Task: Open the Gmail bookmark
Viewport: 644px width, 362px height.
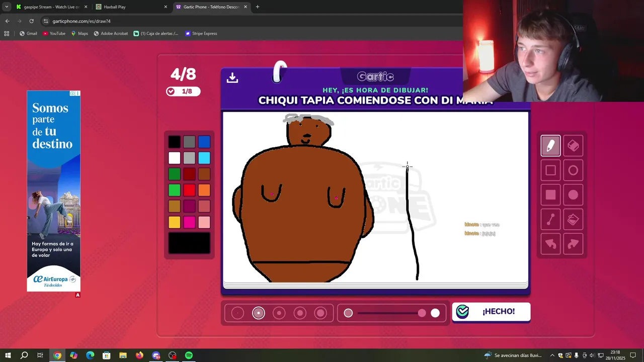Action: [28, 33]
